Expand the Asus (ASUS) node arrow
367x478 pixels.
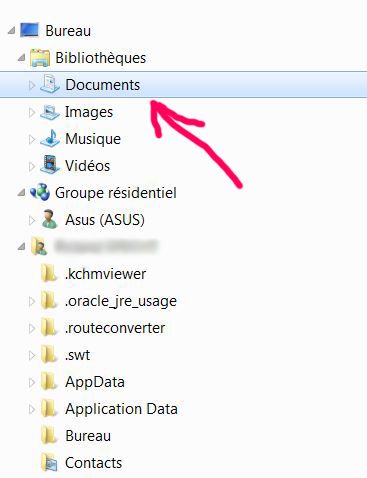tap(32, 220)
